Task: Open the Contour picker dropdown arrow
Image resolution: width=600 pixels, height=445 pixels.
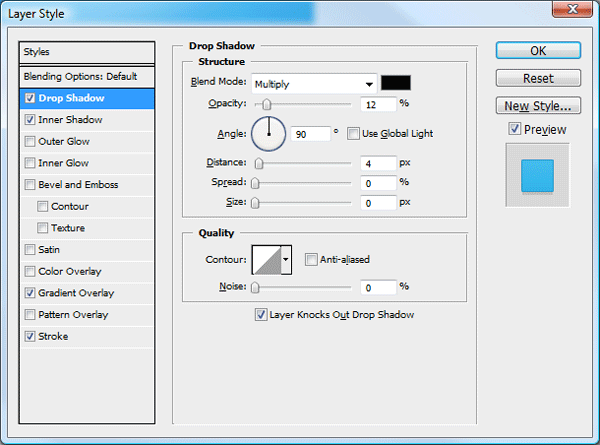Action: coord(286,260)
